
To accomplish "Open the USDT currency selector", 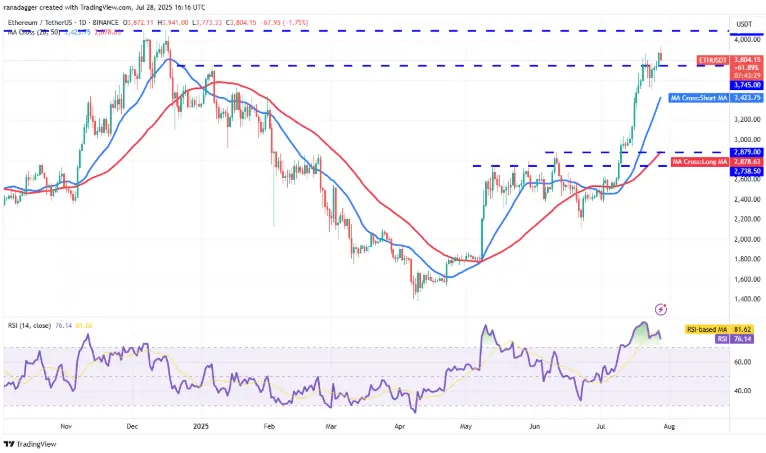I will [744, 24].
